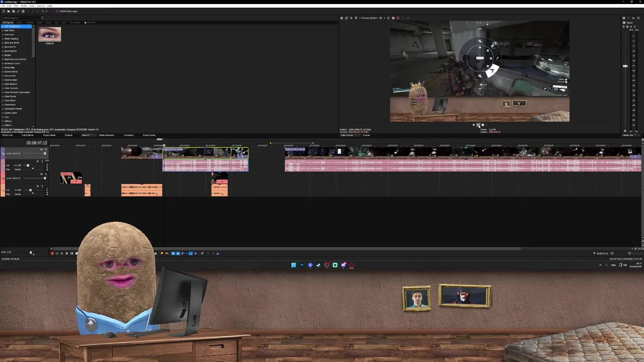Click the first video track Level slider handle

click(x=45, y=153)
